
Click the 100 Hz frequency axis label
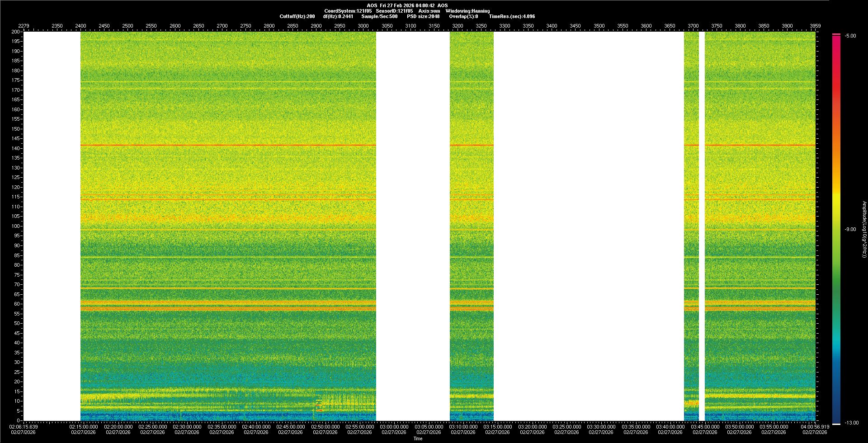(x=16, y=226)
